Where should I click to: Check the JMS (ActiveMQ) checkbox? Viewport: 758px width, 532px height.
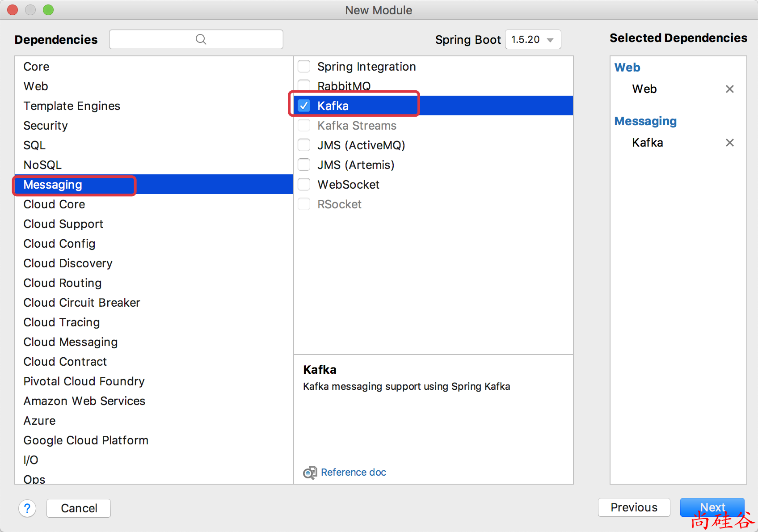pyautogui.click(x=304, y=145)
